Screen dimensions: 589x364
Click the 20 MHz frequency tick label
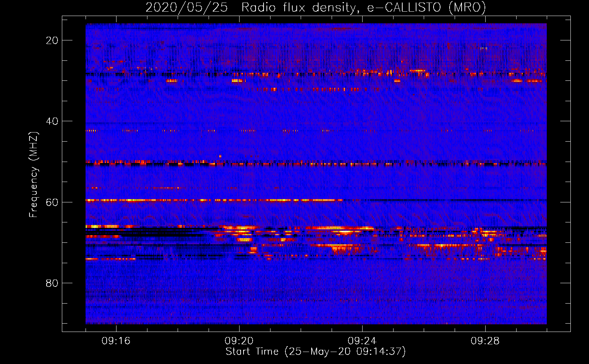(52, 40)
